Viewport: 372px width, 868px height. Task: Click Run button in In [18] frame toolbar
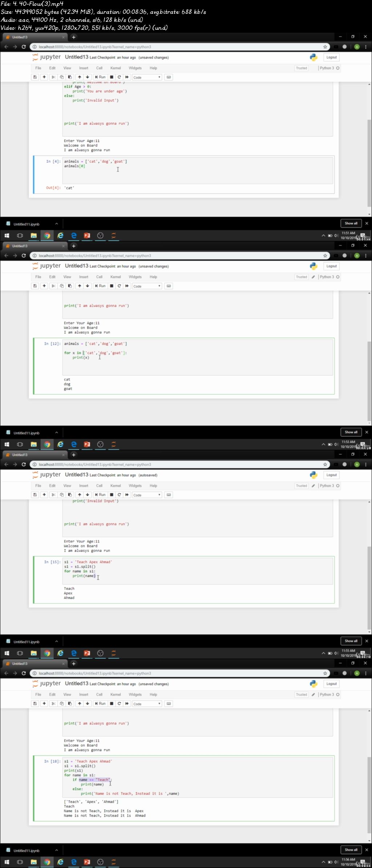tap(100, 703)
